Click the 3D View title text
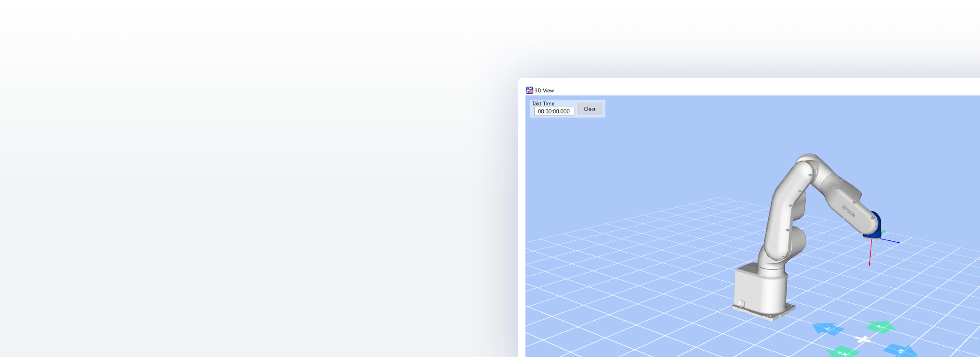 [x=544, y=91]
